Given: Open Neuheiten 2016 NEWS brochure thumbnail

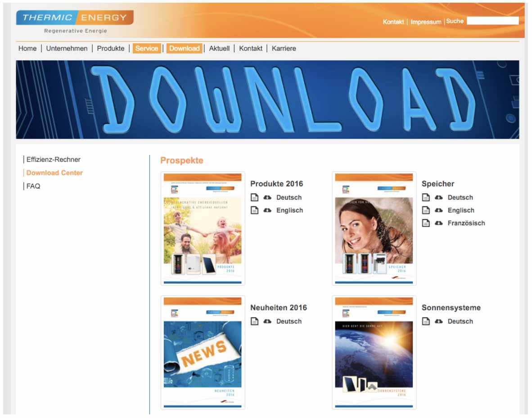Looking at the screenshot, I should [x=203, y=353].
